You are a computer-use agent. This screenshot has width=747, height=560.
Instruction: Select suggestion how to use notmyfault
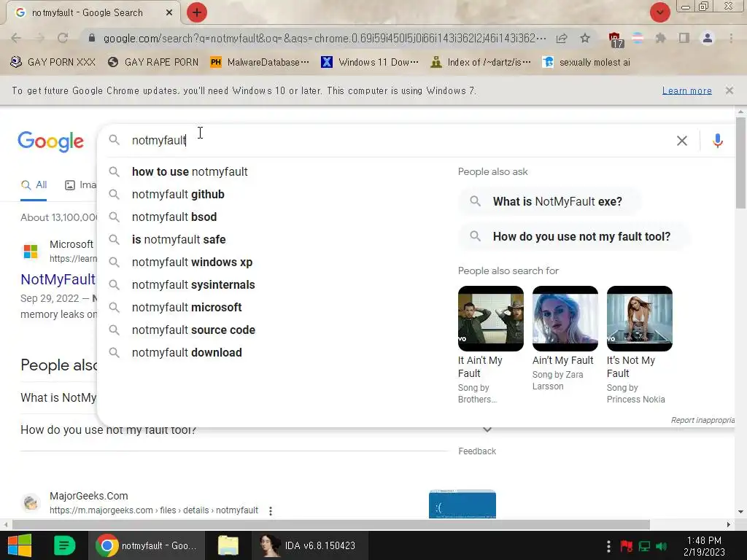(x=190, y=171)
